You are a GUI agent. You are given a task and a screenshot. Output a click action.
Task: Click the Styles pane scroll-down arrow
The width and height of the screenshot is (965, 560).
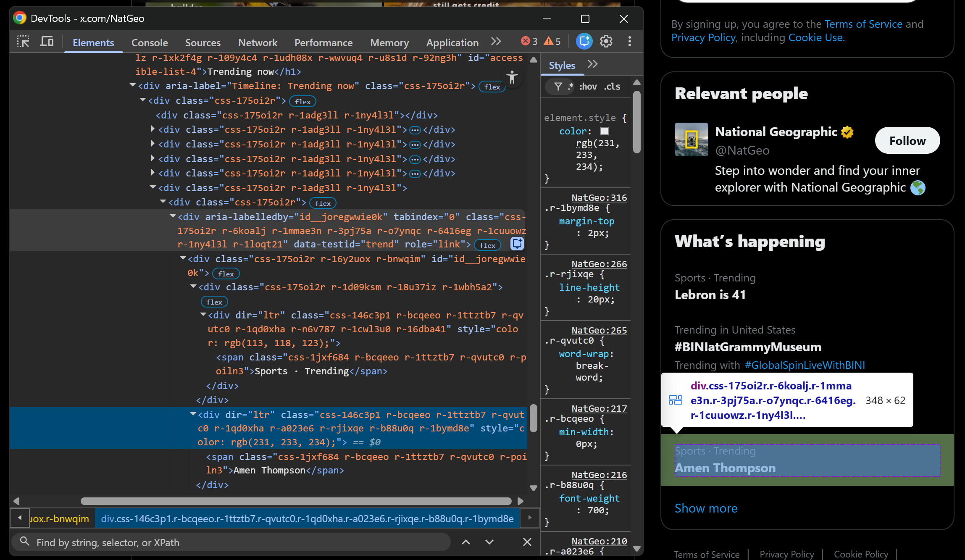pos(637,549)
